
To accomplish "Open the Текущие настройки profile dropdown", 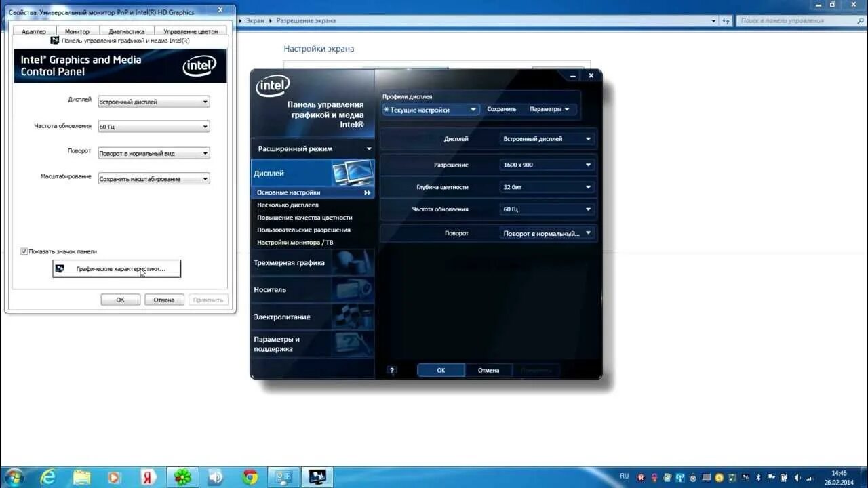I will pyautogui.click(x=431, y=109).
